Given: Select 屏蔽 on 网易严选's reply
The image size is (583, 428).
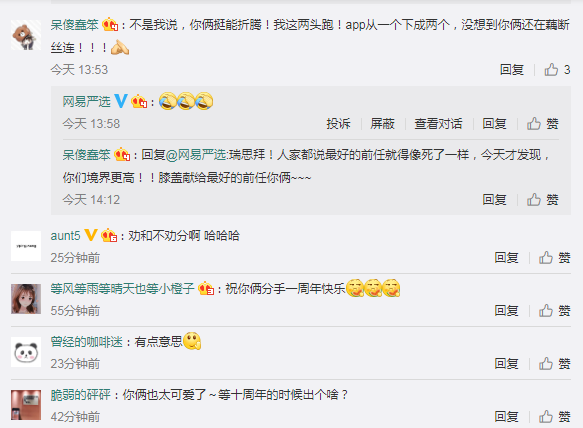Looking at the screenshot, I should 382,123.
